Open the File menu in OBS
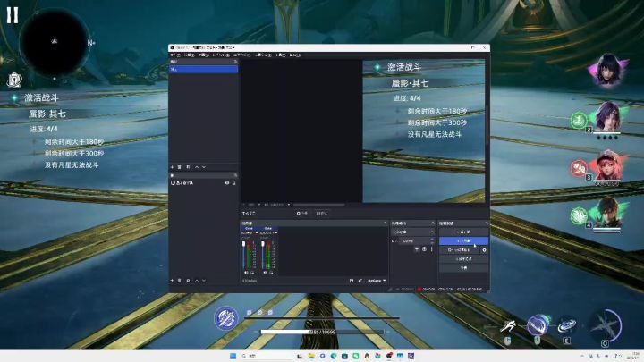This screenshot has height=362, width=644. click(175, 55)
